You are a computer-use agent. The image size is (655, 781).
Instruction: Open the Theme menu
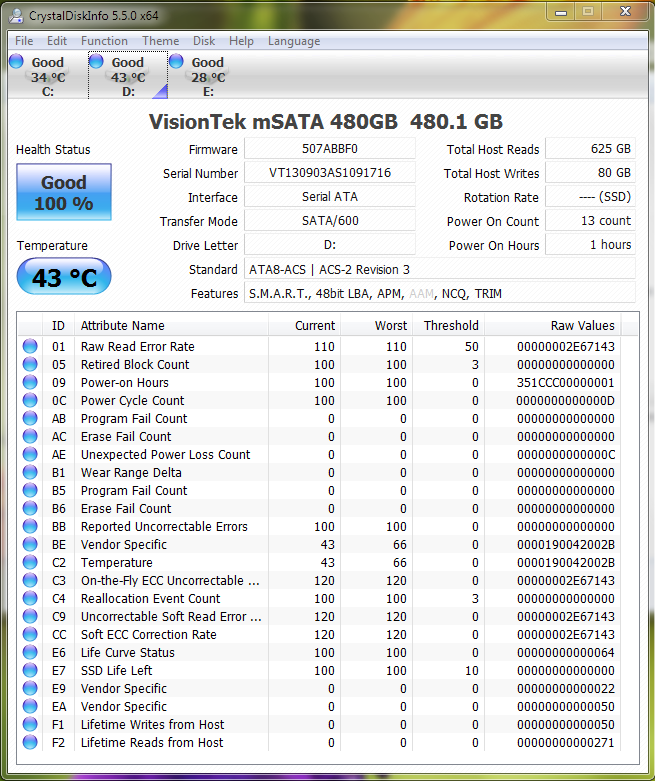coord(160,41)
